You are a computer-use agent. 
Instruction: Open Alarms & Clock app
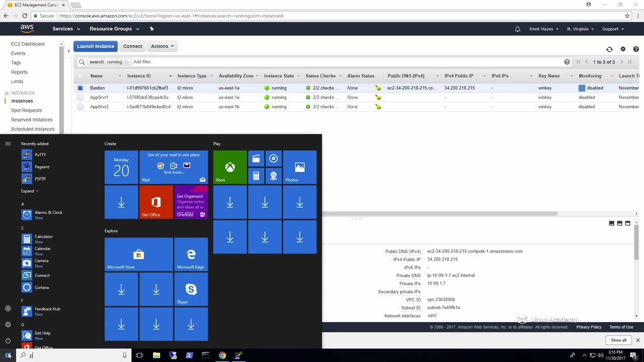[42, 215]
